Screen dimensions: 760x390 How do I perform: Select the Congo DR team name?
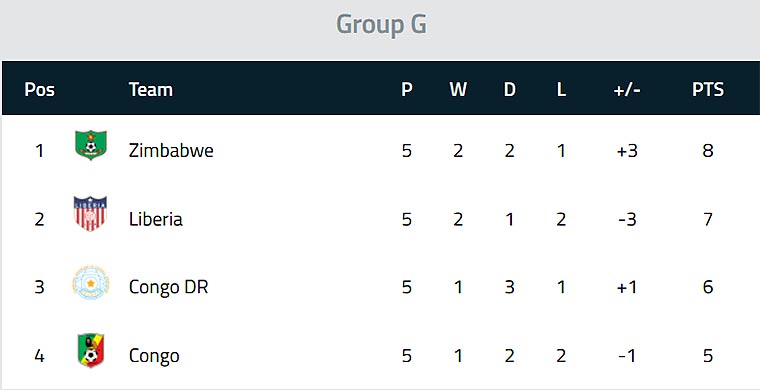click(169, 287)
